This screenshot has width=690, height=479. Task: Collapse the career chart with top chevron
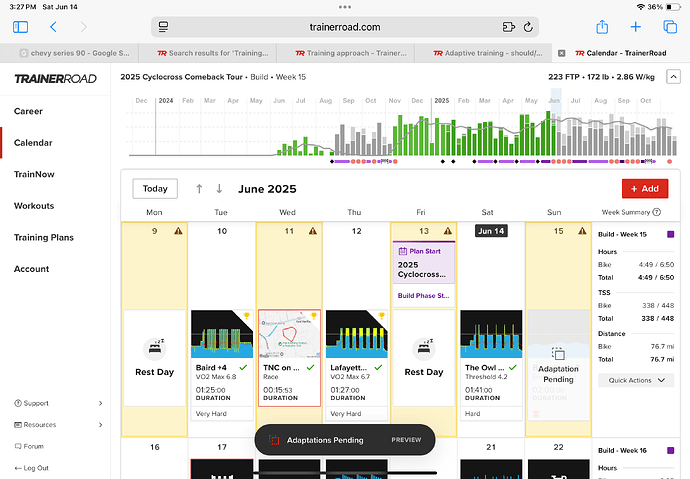(x=673, y=77)
